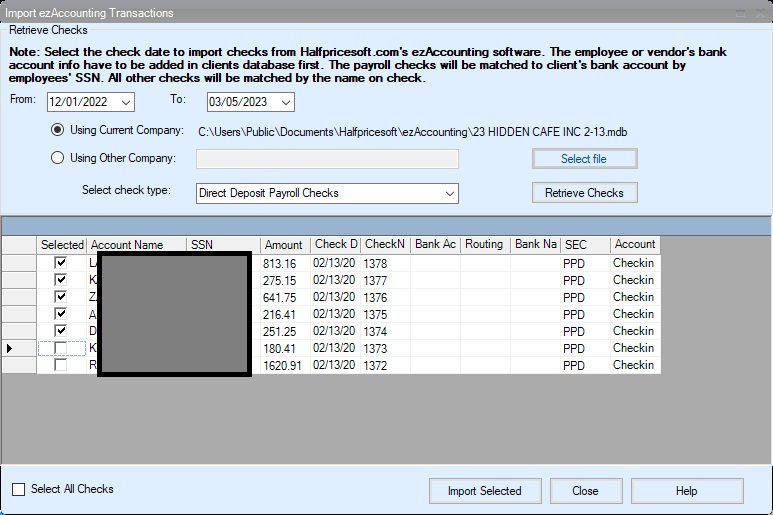Expand the Select check type dropdown
Viewport: 773px width, 515px height.
click(448, 193)
